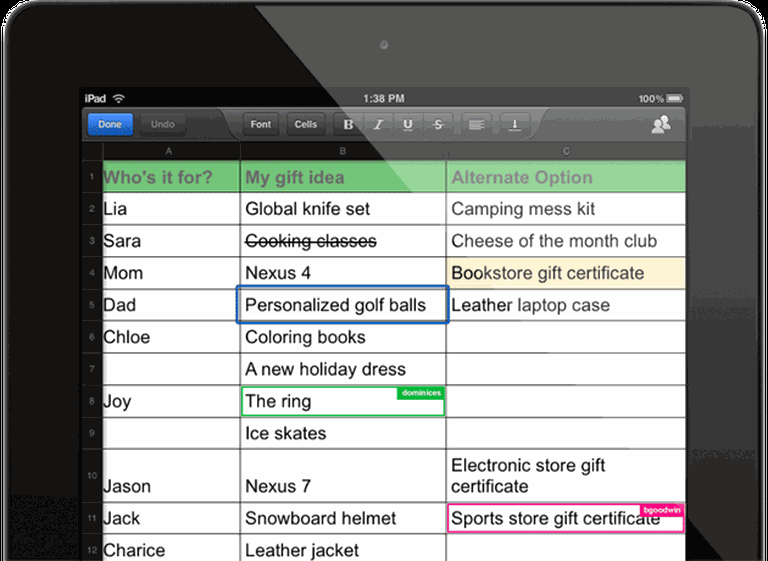This screenshot has height=561, width=768.
Task: Tap the pink 'bgoodwin' collaborator tag
Action: (x=662, y=510)
